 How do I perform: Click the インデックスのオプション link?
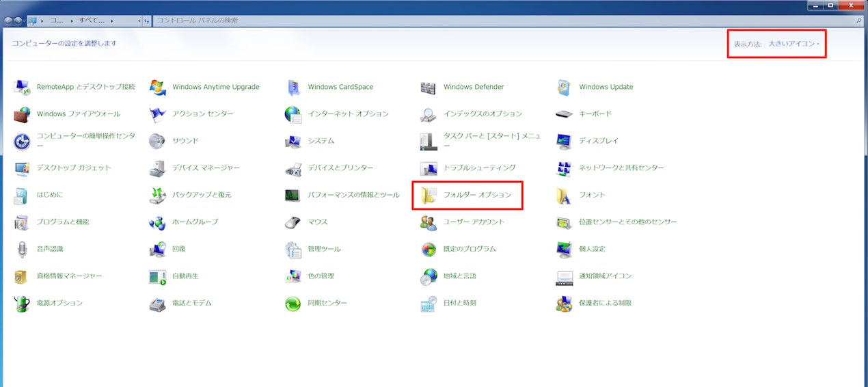(x=483, y=114)
